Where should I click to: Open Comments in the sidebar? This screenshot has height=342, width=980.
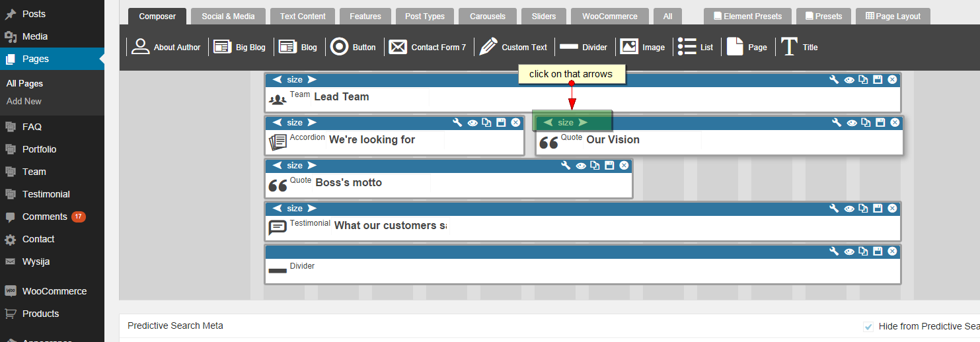coord(44,217)
